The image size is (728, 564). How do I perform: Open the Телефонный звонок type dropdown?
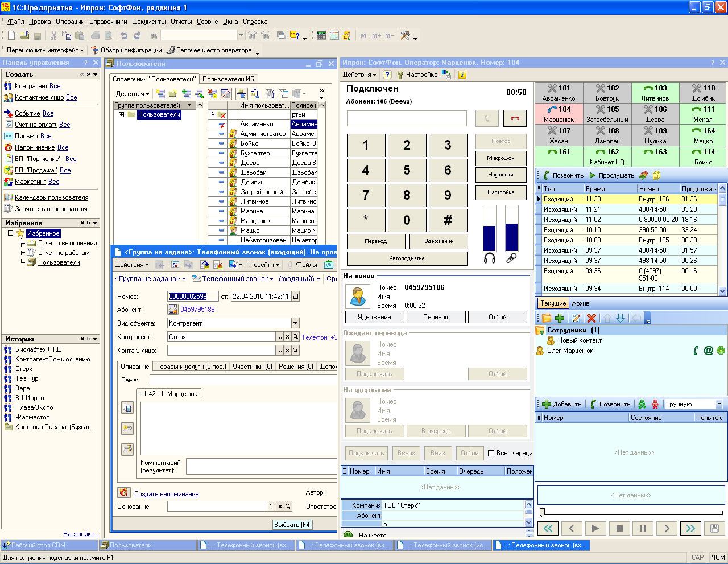coord(233,279)
